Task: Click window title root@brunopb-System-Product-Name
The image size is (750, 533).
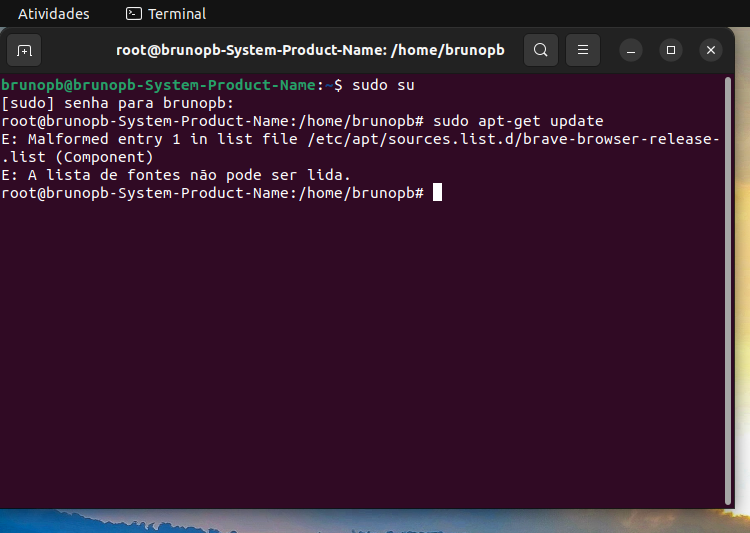Action: pos(310,50)
